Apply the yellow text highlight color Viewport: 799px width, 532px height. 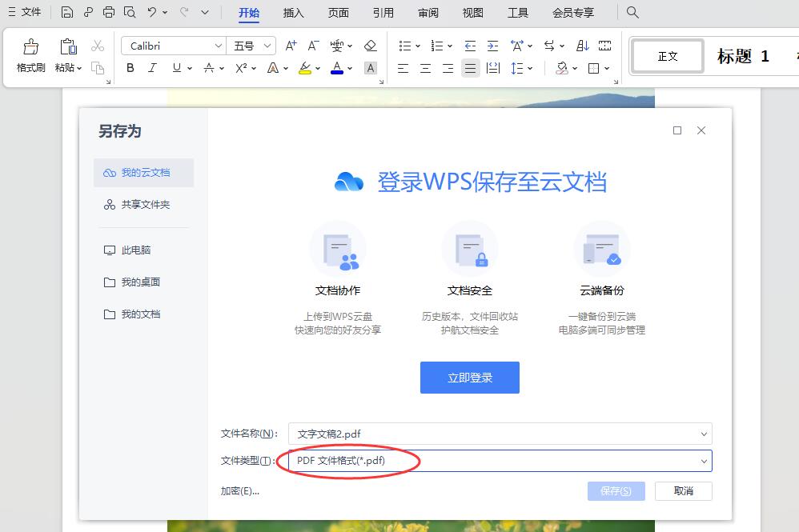[x=305, y=68]
